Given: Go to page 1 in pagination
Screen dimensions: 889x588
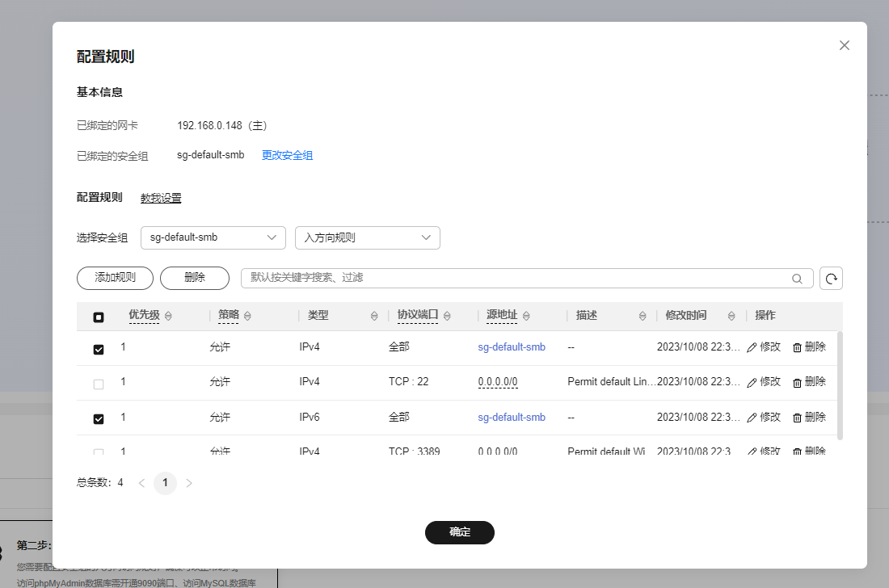Looking at the screenshot, I should (x=165, y=483).
